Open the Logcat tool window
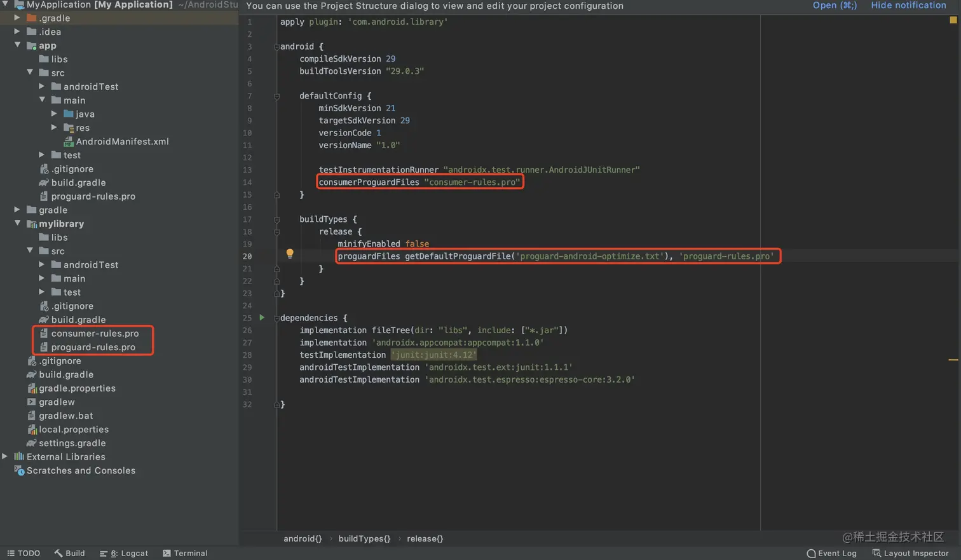This screenshot has width=961, height=560. [x=124, y=553]
